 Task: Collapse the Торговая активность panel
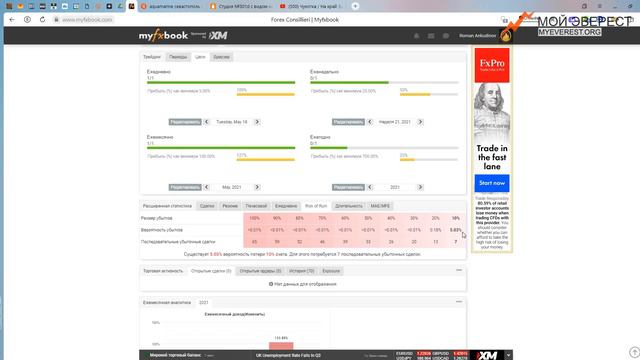click(459, 270)
